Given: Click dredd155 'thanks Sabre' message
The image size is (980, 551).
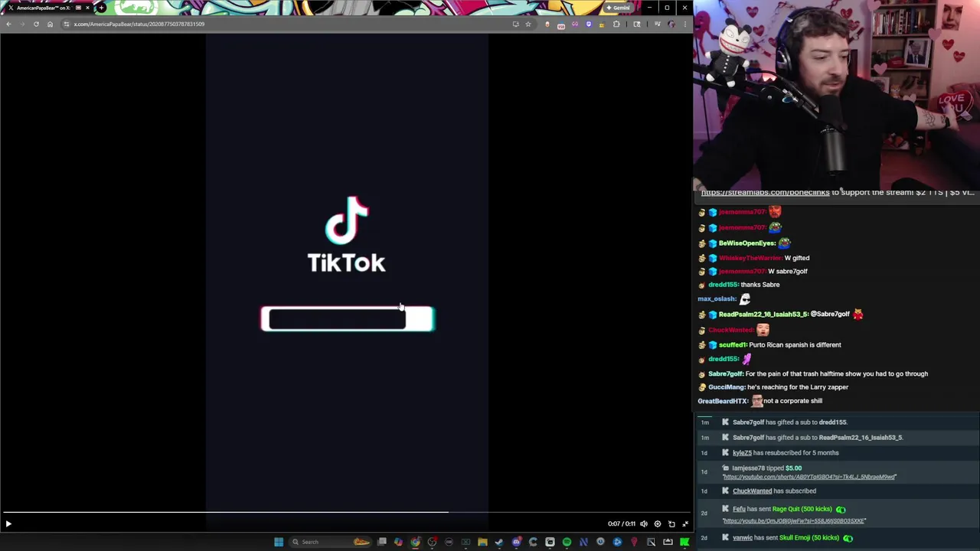Looking at the screenshot, I should tap(743, 285).
